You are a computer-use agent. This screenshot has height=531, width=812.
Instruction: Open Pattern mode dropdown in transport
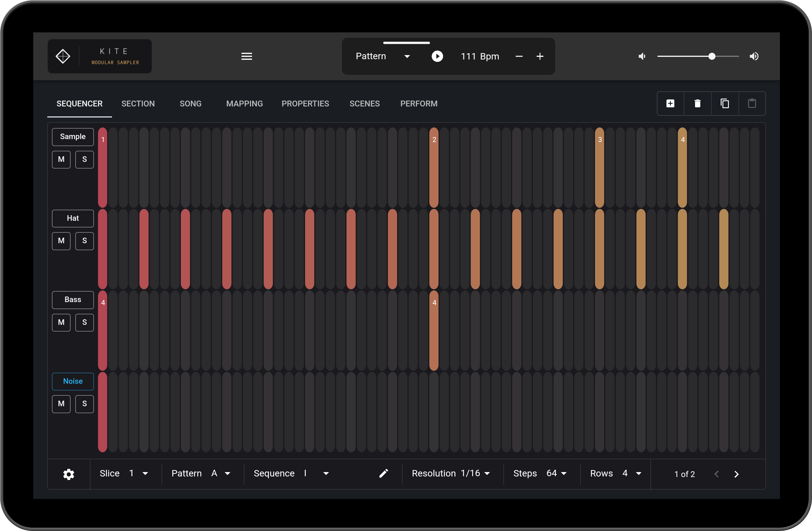pyautogui.click(x=382, y=56)
